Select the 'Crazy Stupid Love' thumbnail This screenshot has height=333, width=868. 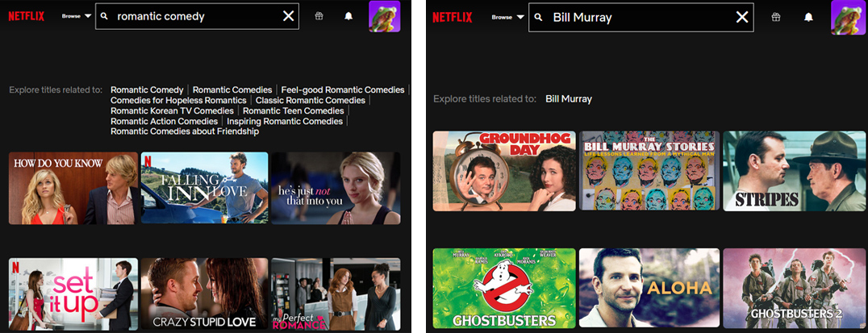pos(204,294)
